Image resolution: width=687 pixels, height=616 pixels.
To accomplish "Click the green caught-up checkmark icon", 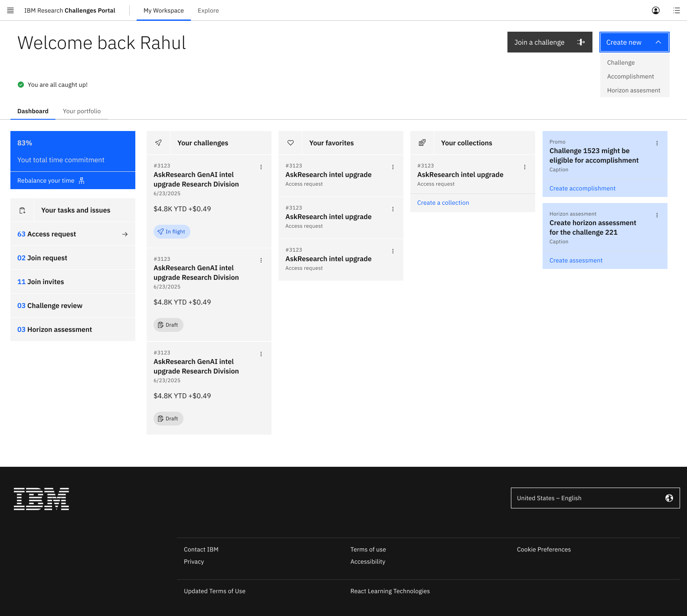I will (21, 85).
